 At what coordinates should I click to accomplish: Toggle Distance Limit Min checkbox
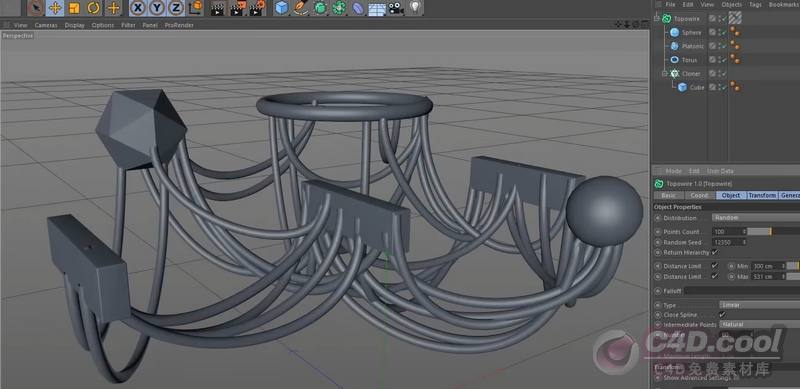click(714, 266)
